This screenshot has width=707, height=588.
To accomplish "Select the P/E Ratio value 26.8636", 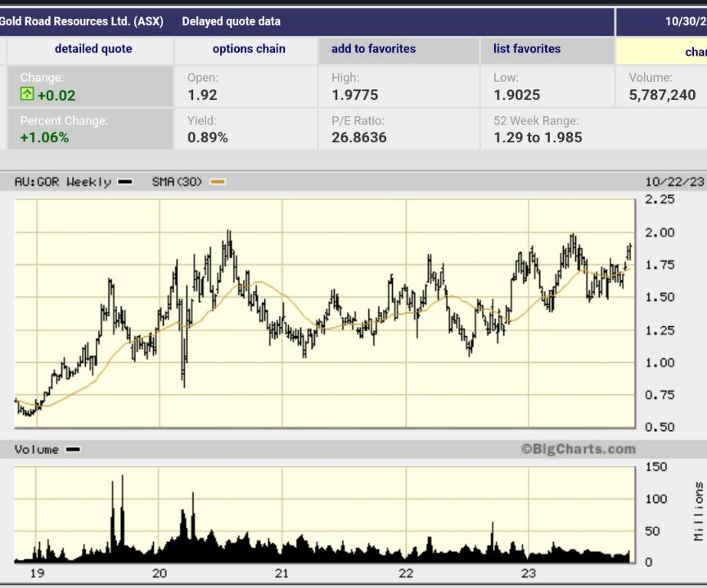I will [x=359, y=137].
